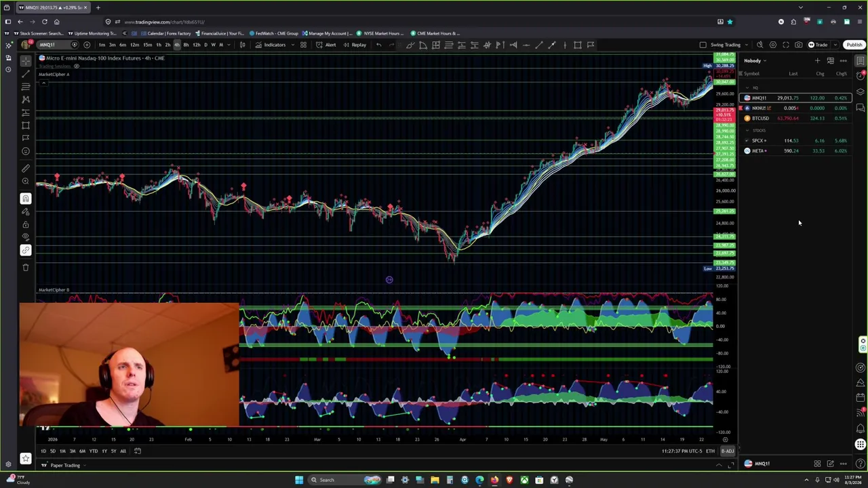Open the chart candle style selector
This screenshot has width=868, height=488.
click(x=242, y=45)
